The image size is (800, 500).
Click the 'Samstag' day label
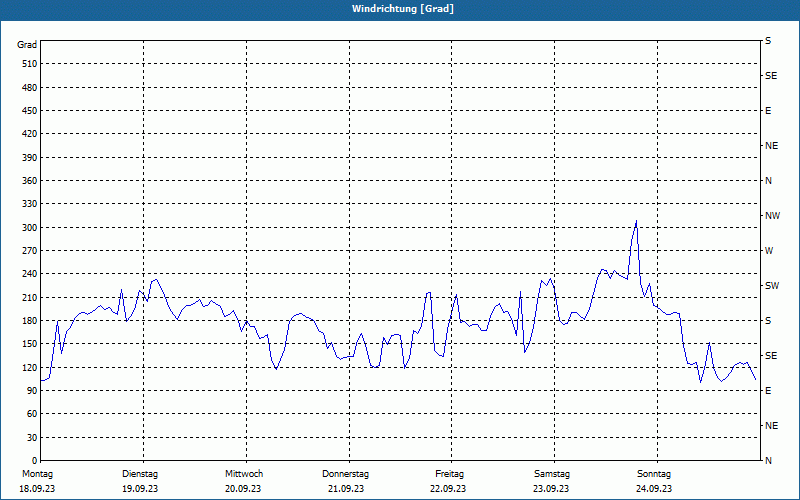[x=552, y=474]
